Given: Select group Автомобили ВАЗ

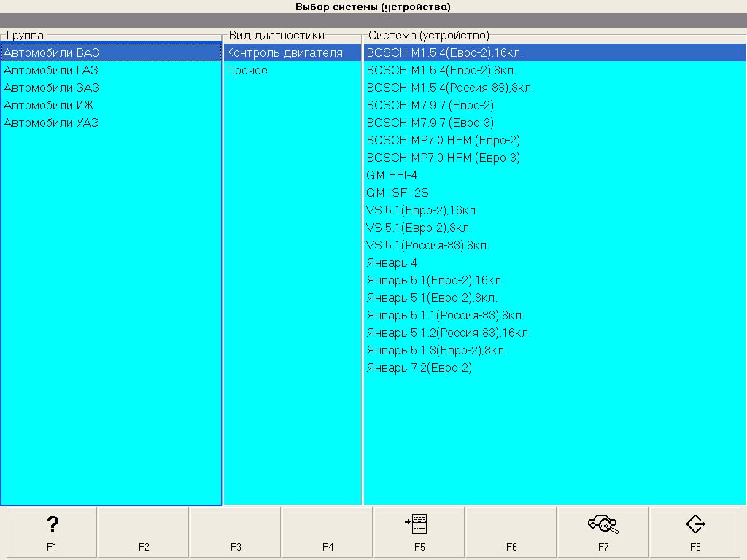Looking at the screenshot, I should tap(112, 52).
